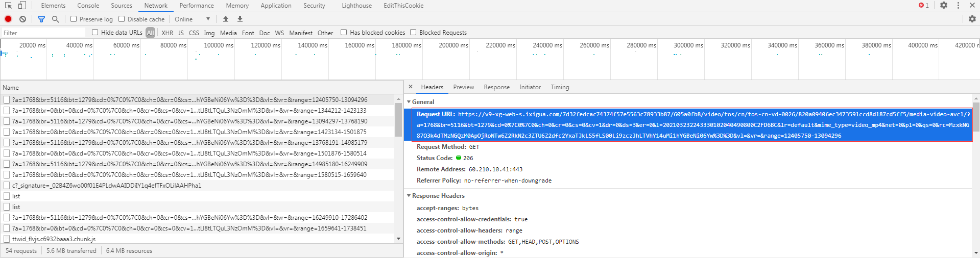Screen dimensions: 980x258
Task: Export HAR file with download arrow
Action: coord(240,19)
